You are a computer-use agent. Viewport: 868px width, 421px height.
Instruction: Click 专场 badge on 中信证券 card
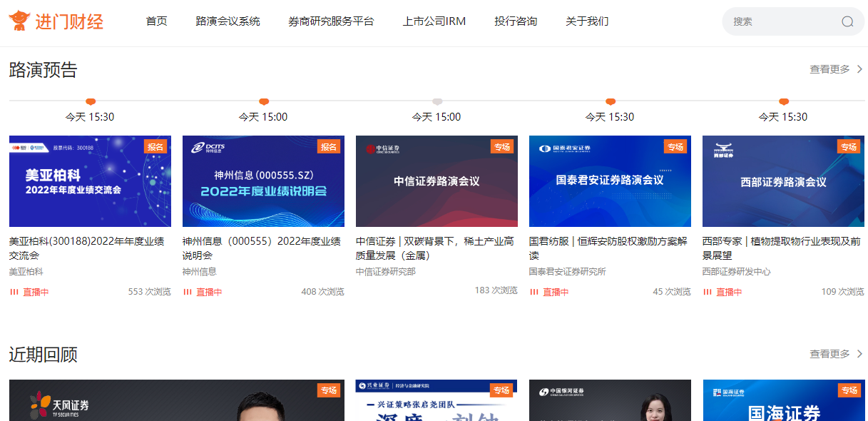pyautogui.click(x=502, y=146)
